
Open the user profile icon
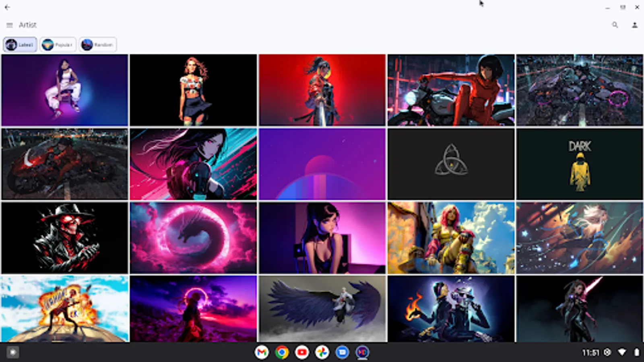(635, 25)
